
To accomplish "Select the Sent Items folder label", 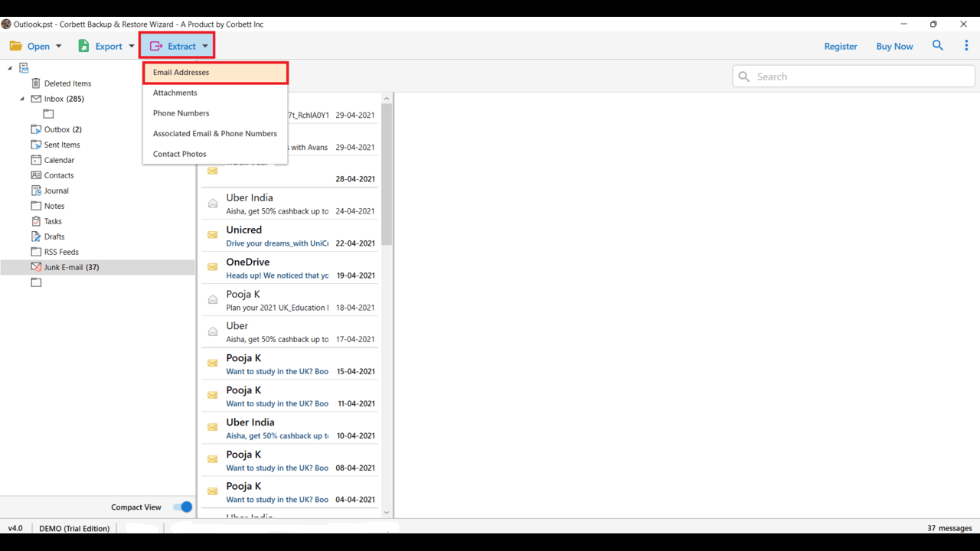I will click(x=62, y=145).
